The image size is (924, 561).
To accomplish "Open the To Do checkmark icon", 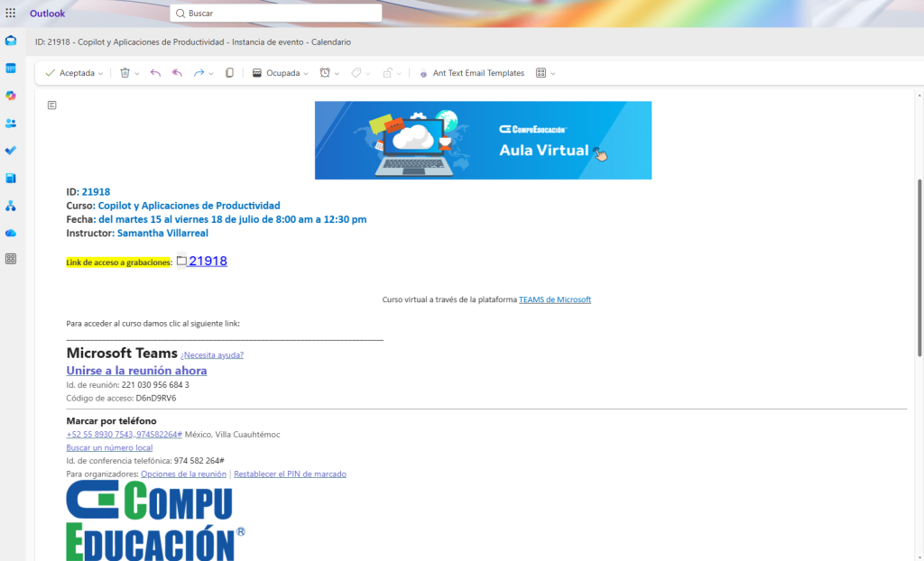I will (11, 150).
